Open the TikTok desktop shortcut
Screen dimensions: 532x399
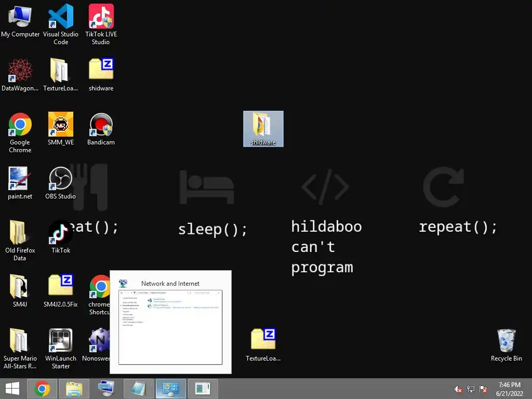pos(61,237)
